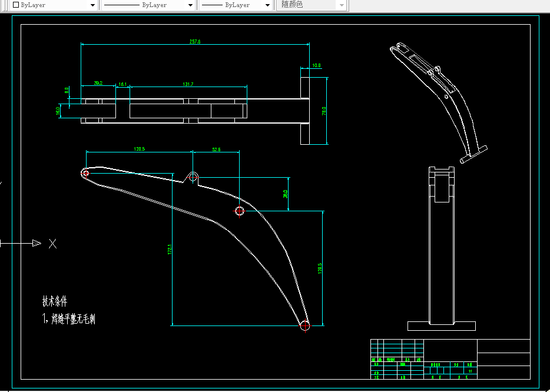Select the 128.5 vertical dimension text

click(x=320, y=268)
